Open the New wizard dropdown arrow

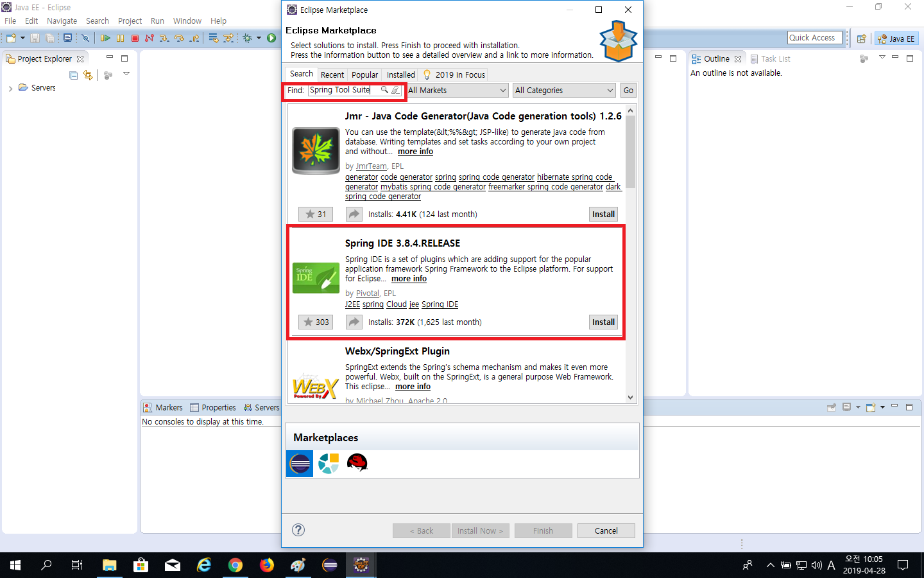[x=22, y=38]
